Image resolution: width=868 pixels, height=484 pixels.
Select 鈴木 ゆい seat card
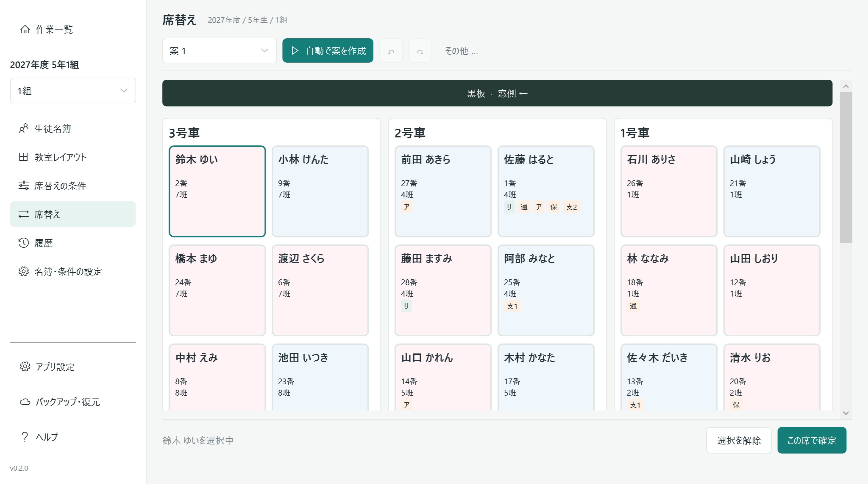click(x=217, y=191)
